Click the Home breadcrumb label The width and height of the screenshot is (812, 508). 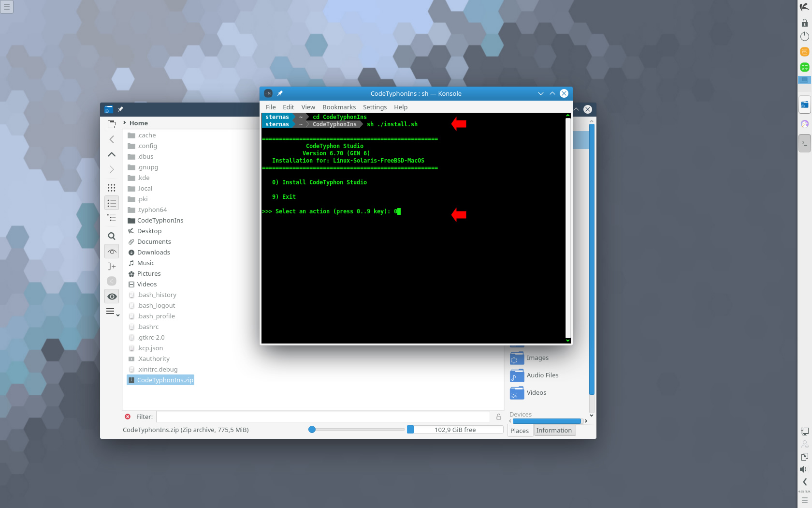pyautogui.click(x=139, y=123)
